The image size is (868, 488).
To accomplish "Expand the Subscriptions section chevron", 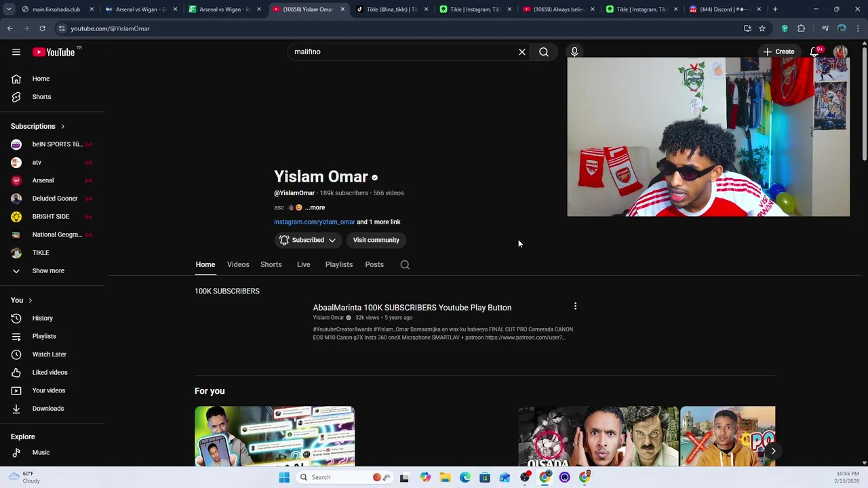I will tap(63, 127).
